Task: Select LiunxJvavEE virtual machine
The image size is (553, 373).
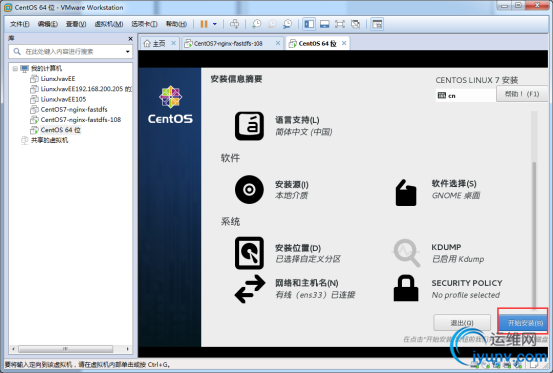Action: pyautogui.click(x=58, y=79)
